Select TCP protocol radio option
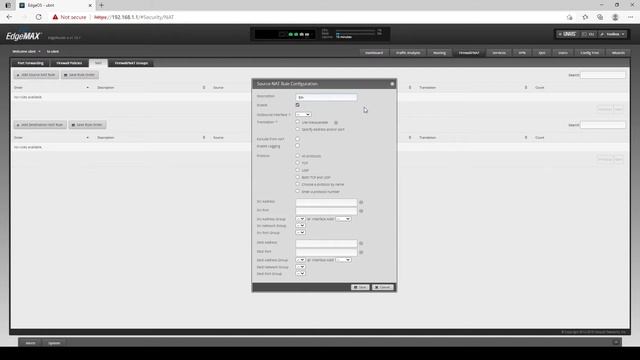 point(298,162)
